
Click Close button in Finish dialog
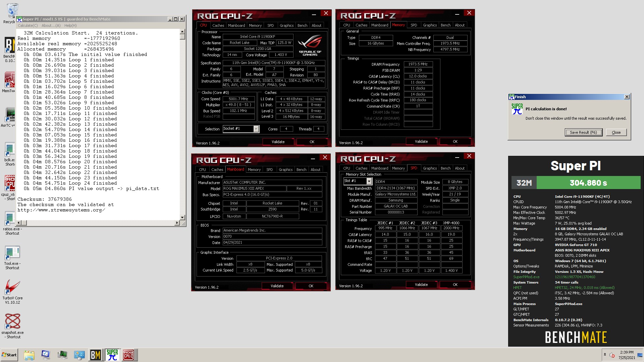616,132
